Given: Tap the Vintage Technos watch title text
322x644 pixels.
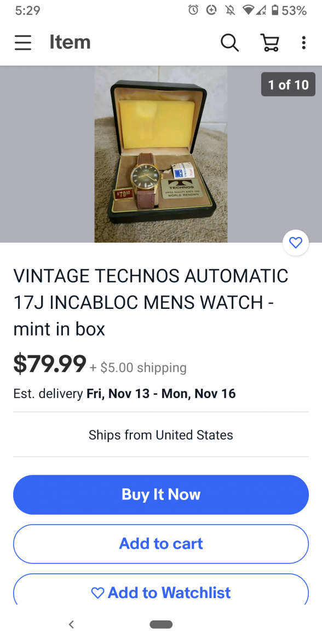Looking at the screenshot, I should coord(151,302).
